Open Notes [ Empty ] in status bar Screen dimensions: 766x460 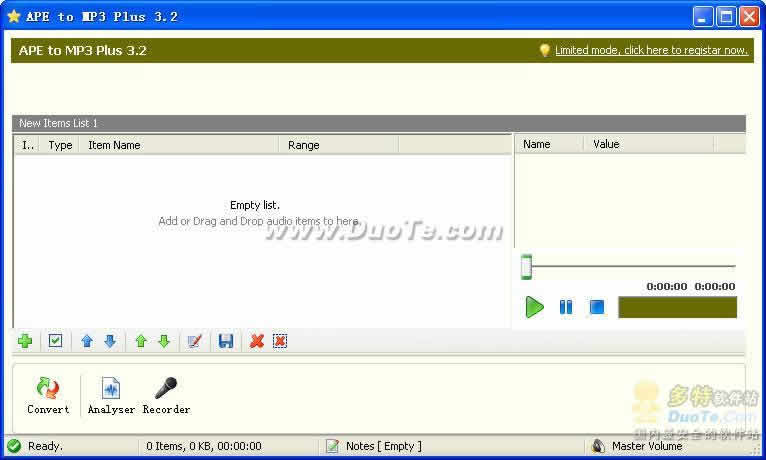point(383,446)
